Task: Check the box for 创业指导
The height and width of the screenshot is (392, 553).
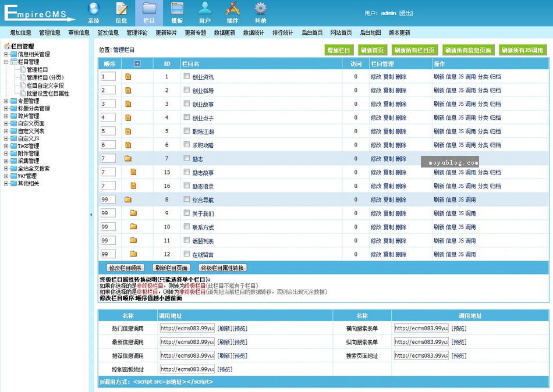Action: (187, 90)
